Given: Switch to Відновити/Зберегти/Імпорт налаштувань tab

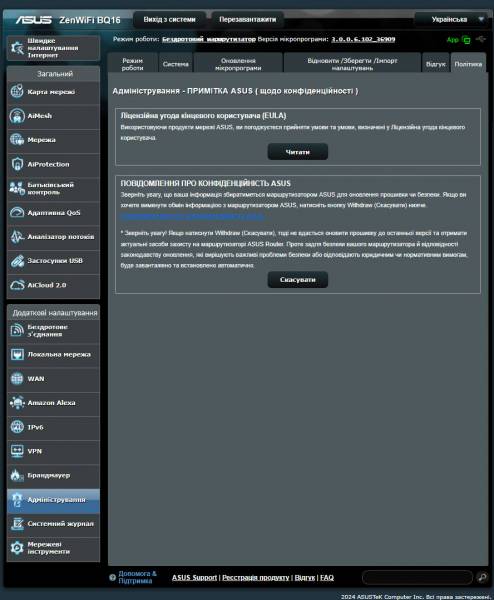Looking at the screenshot, I should (x=352, y=64).
